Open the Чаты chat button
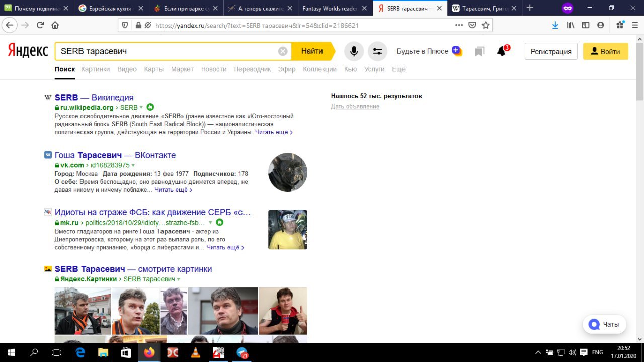The image size is (644, 362). tap(604, 324)
